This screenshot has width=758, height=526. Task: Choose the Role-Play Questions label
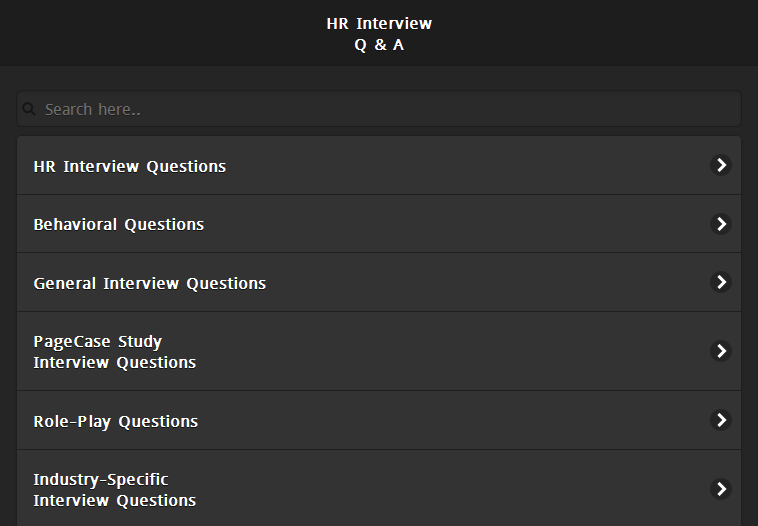point(116,421)
